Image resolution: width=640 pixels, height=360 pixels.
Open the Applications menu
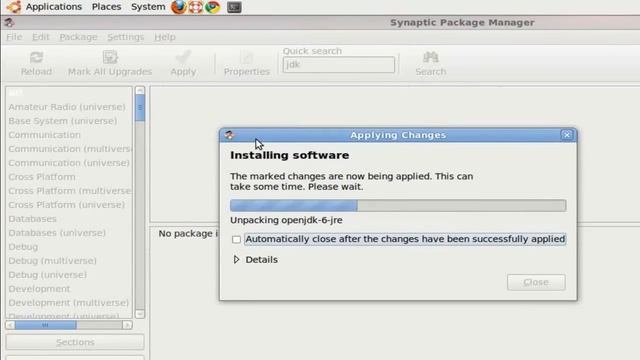pyautogui.click(x=53, y=7)
